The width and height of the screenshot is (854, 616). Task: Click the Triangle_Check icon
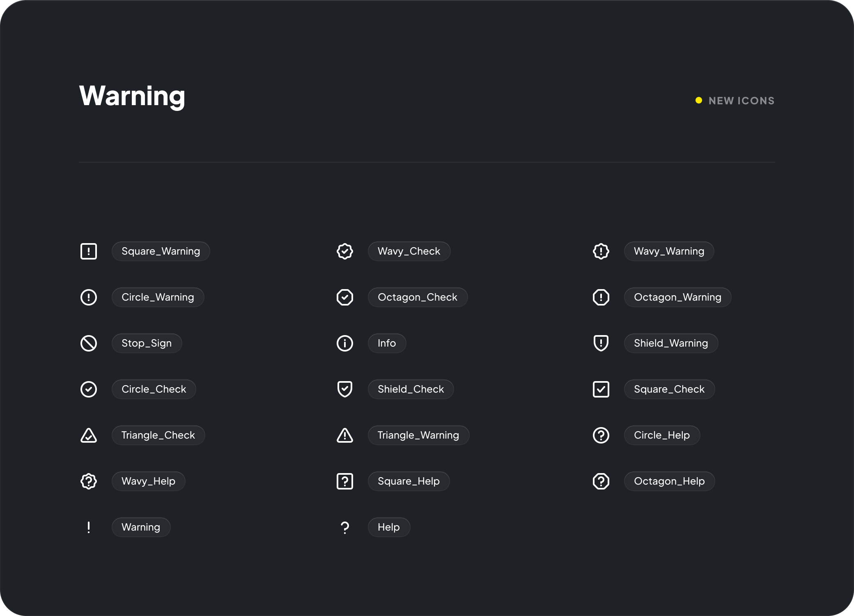(x=89, y=435)
